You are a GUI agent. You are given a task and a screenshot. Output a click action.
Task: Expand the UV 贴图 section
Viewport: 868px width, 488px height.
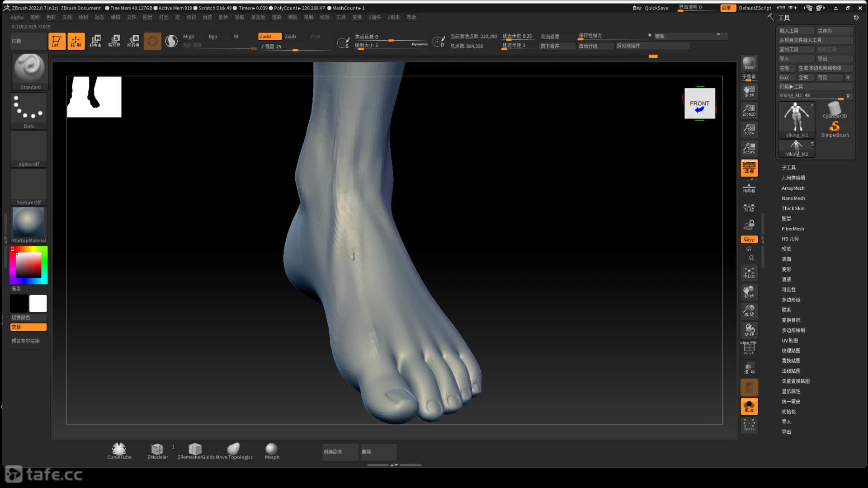790,340
